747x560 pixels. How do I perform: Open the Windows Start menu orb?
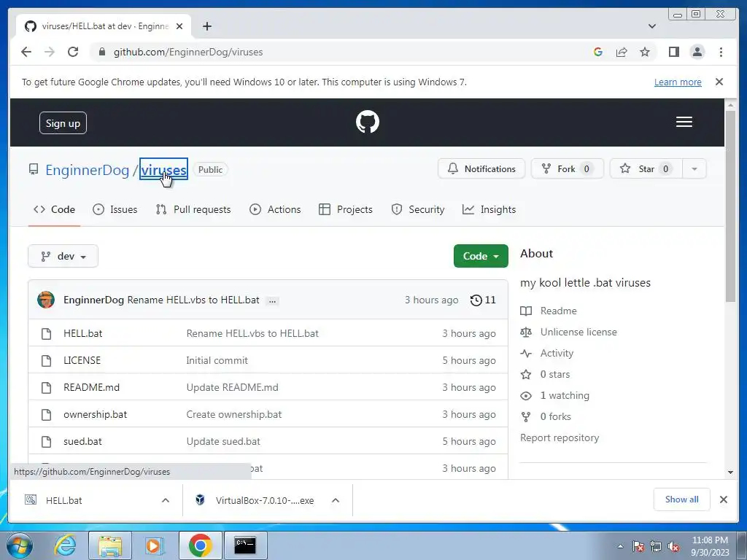coord(19,545)
